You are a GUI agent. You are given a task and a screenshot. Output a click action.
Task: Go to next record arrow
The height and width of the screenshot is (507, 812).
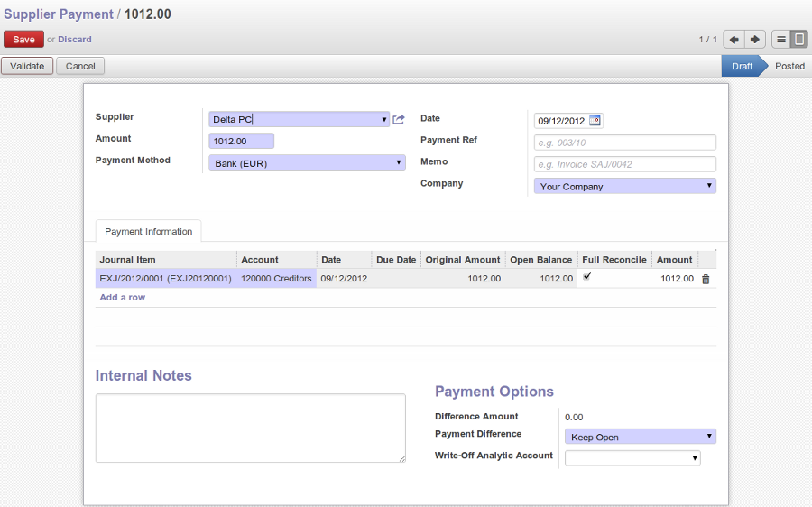(755, 40)
